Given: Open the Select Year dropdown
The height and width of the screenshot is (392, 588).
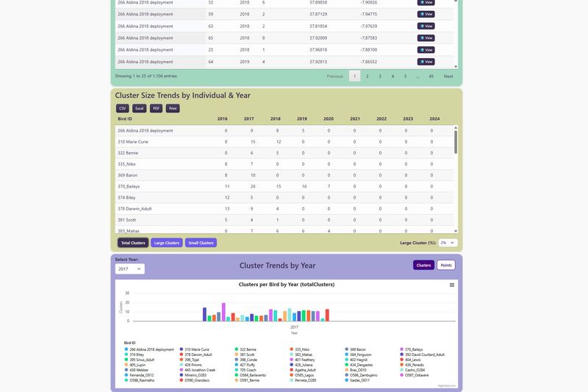Looking at the screenshot, I should [x=129, y=269].
